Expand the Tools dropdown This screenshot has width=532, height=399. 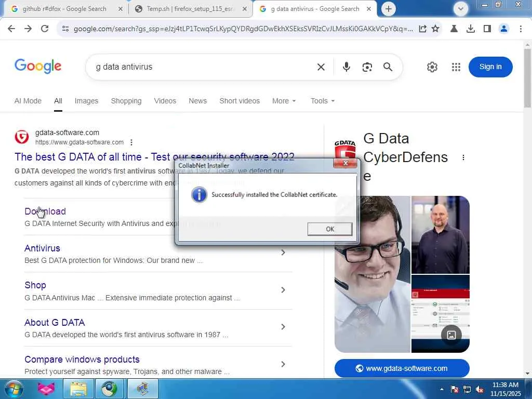coord(323,101)
